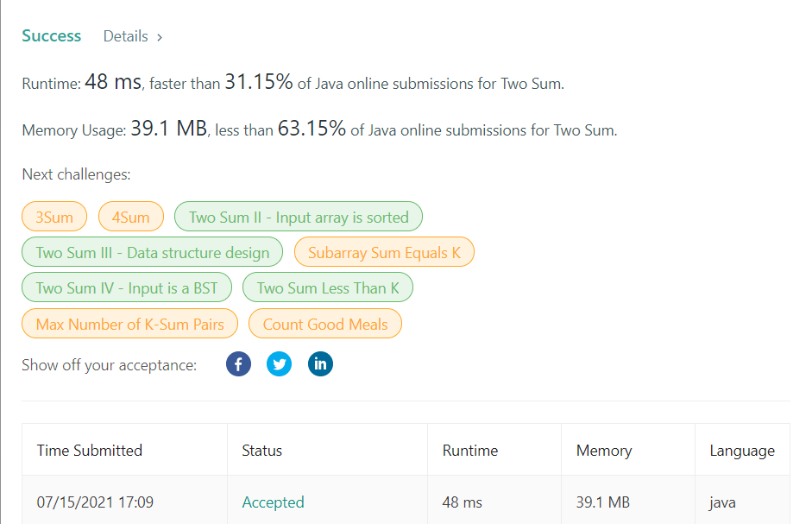This screenshot has height=524, width=812.
Task: Open Two Sum IV - Input is a BST
Action: tap(127, 288)
